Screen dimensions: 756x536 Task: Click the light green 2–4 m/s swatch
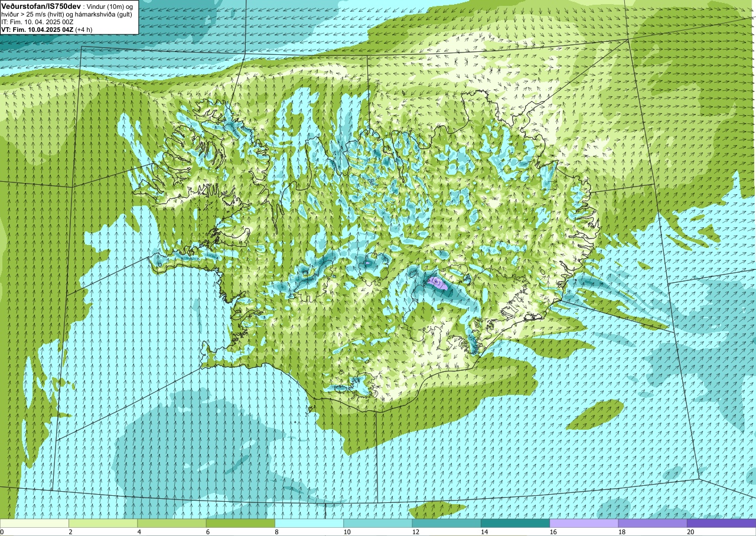[x=103, y=523]
